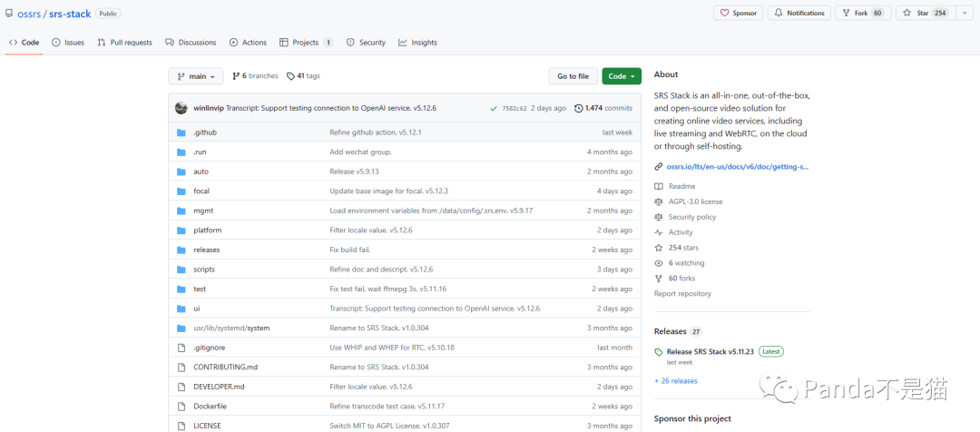Click the DEVELOPER.md file icon
This screenshot has height=432, width=980.
pos(181,387)
